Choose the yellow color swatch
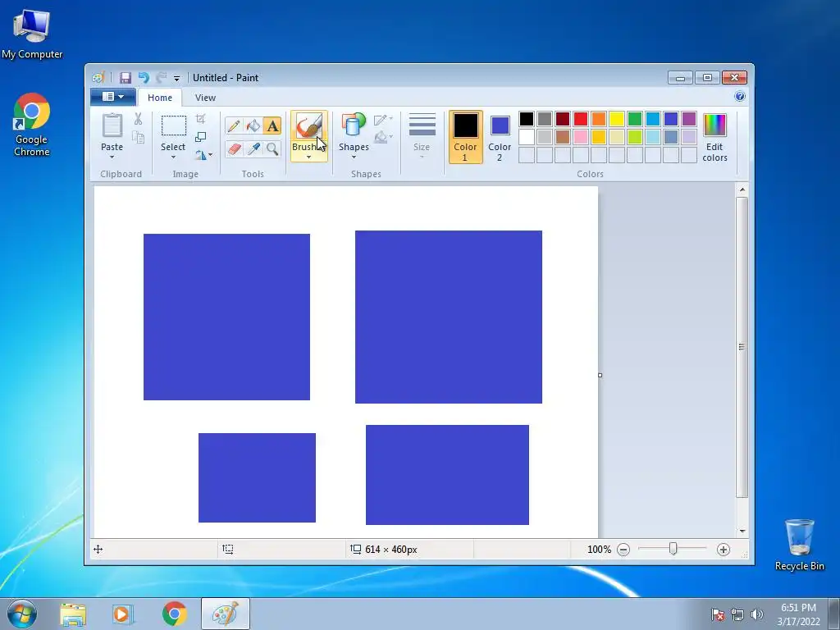840x630 pixels. pos(617,118)
